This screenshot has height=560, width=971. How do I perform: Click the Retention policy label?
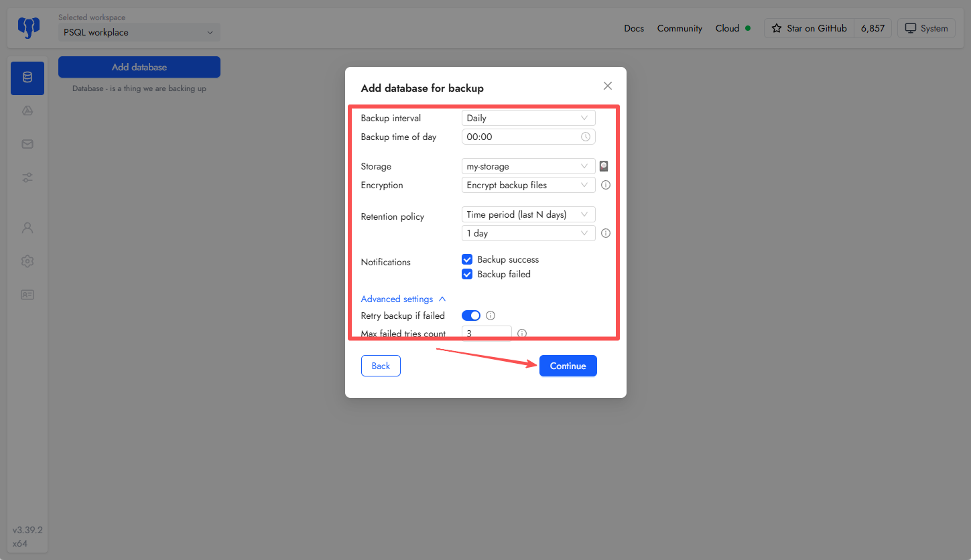(393, 216)
